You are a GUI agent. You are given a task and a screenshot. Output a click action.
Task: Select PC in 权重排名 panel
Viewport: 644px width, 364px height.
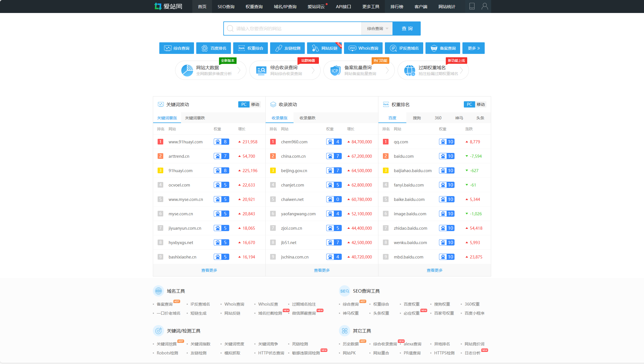(x=469, y=104)
